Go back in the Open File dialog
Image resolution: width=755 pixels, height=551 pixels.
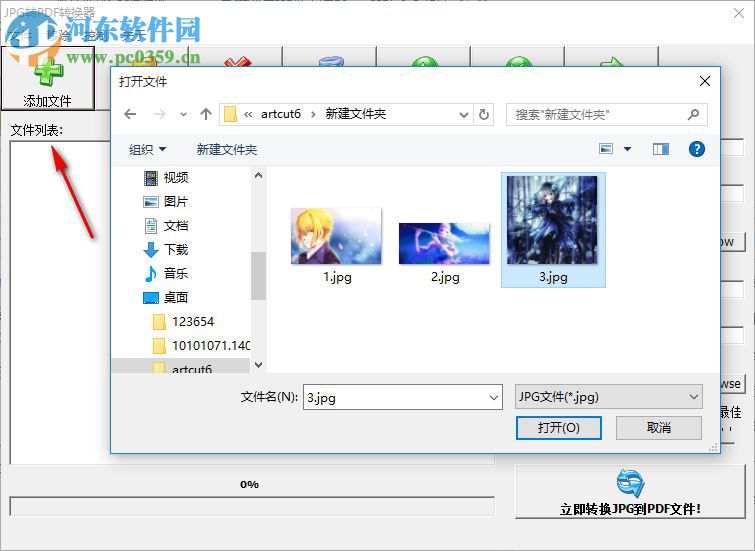(x=130, y=114)
